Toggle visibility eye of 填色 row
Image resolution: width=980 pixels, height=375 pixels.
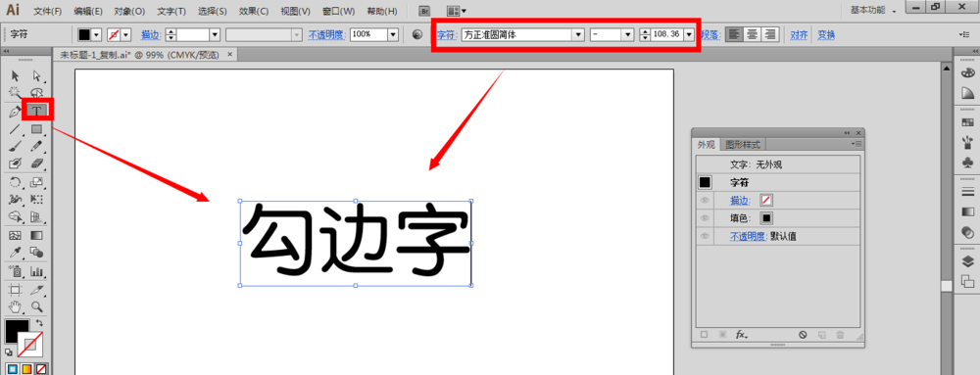tap(705, 218)
